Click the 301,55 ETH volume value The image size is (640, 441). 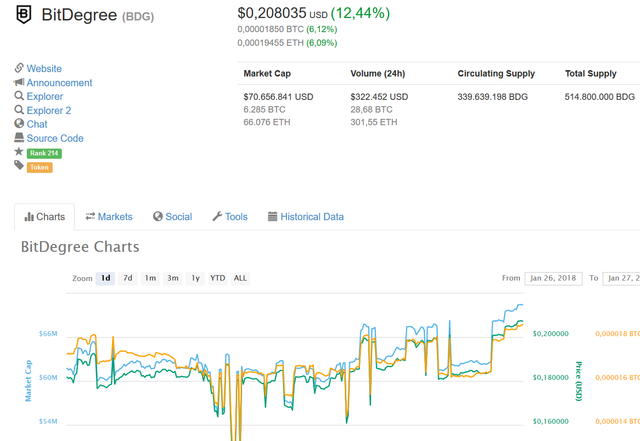374,122
